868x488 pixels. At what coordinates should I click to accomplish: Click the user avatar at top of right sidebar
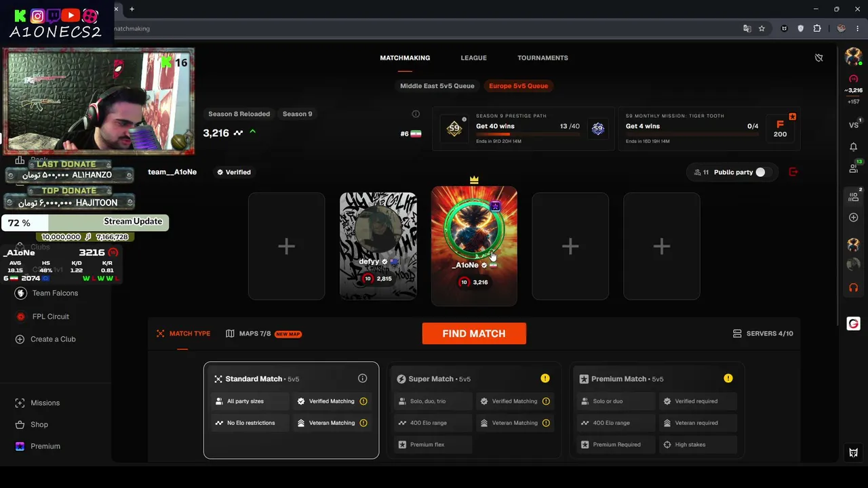click(x=853, y=58)
